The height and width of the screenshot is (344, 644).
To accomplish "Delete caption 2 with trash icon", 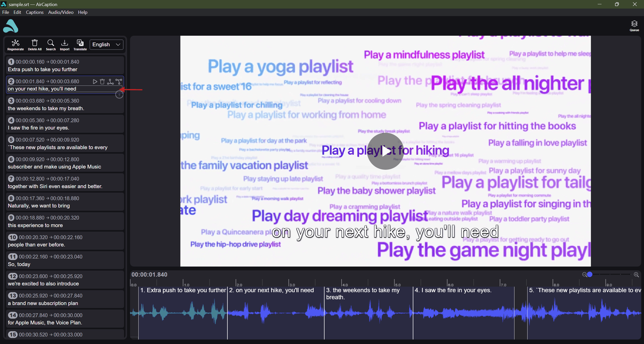I will [x=102, y=81].
